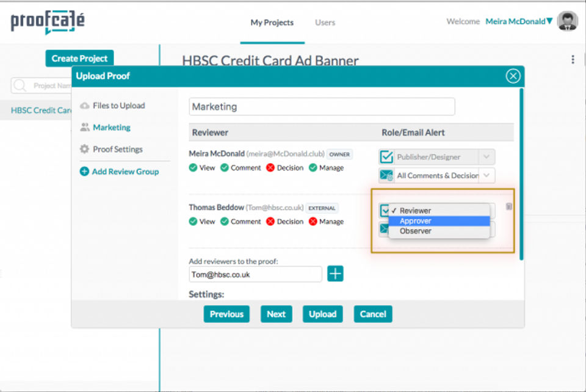The width and height of the screenshot is (586, 392).
Task: Choose the Observer role option
Action: [x=439, y=231]
